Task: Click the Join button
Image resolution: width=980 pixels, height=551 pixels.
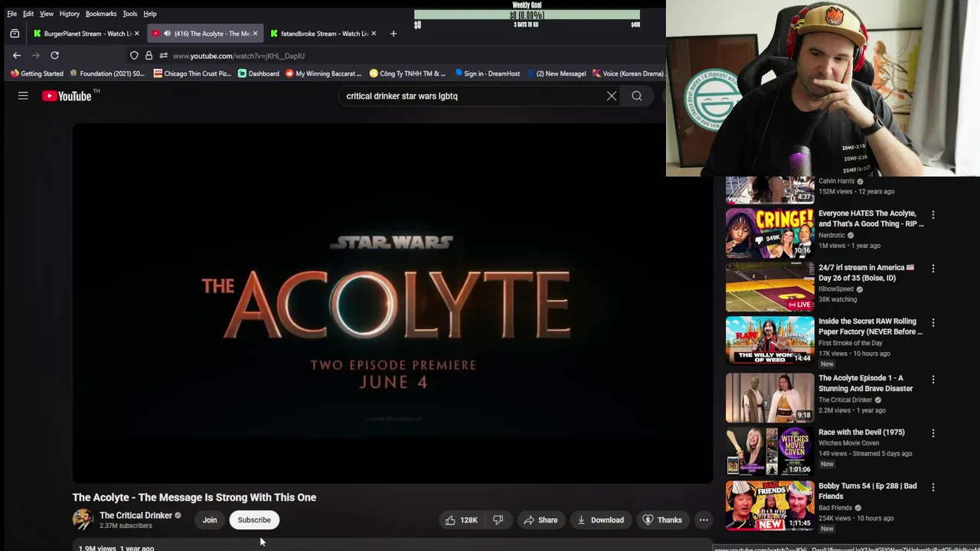Action: (210, 520)
